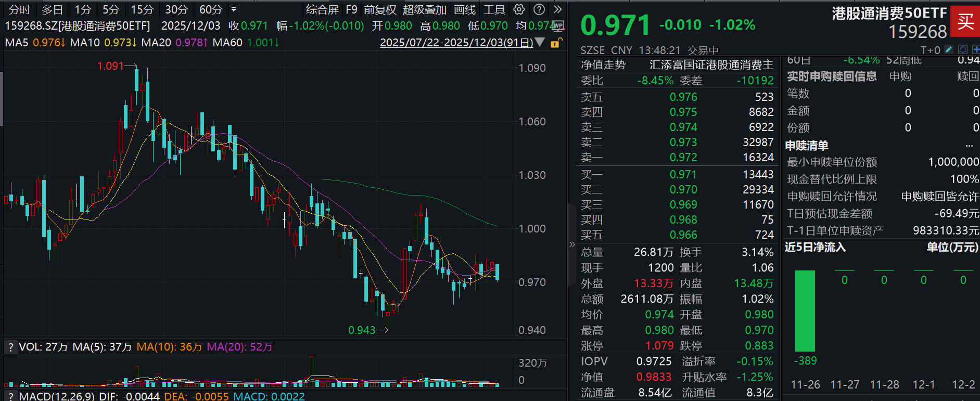Image resolution: width=980 pixels, height=401 pixels.
Task: Click the lock icon beside date range
Action: pos(556,43)
